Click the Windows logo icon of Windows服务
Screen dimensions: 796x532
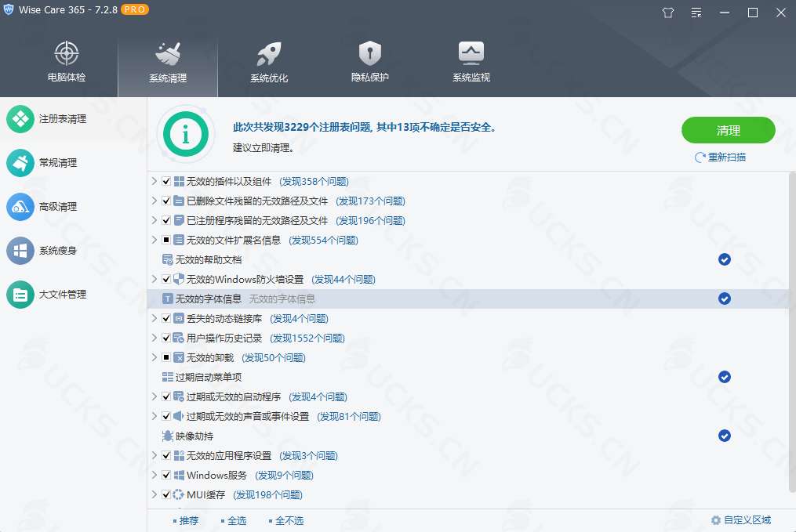pos(179,476)
